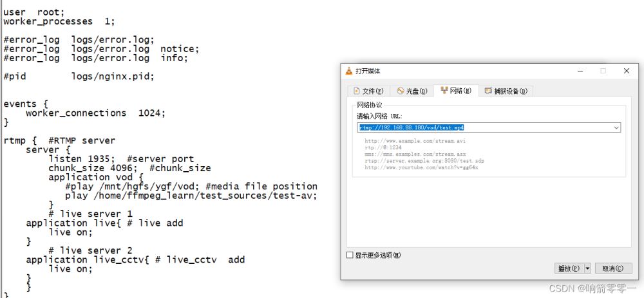Click the 网络协议 group box label
Screen dimensions: 644x298
click(370, 105)
